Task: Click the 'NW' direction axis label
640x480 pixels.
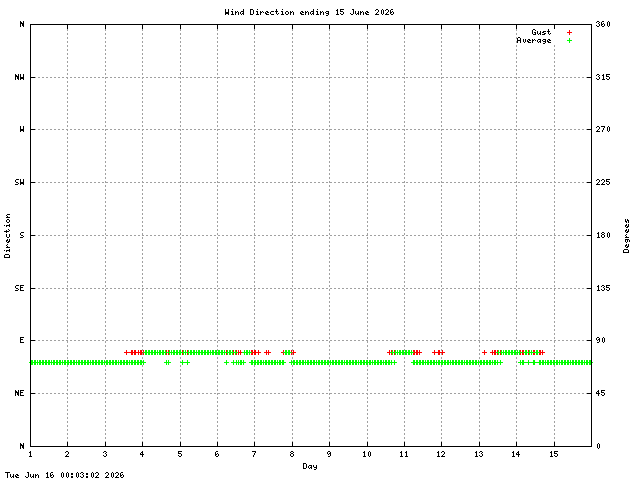Action: point(19,77)
